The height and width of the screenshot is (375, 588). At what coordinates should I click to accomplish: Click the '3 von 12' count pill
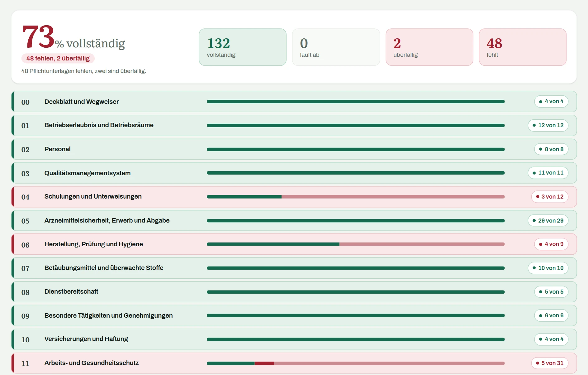550,197
